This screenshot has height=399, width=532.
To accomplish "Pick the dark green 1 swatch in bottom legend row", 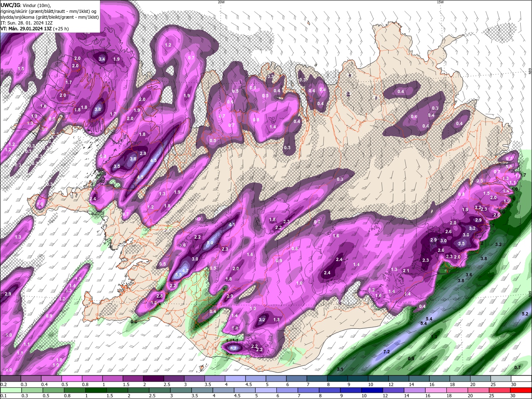I will (x=95, y=390).
